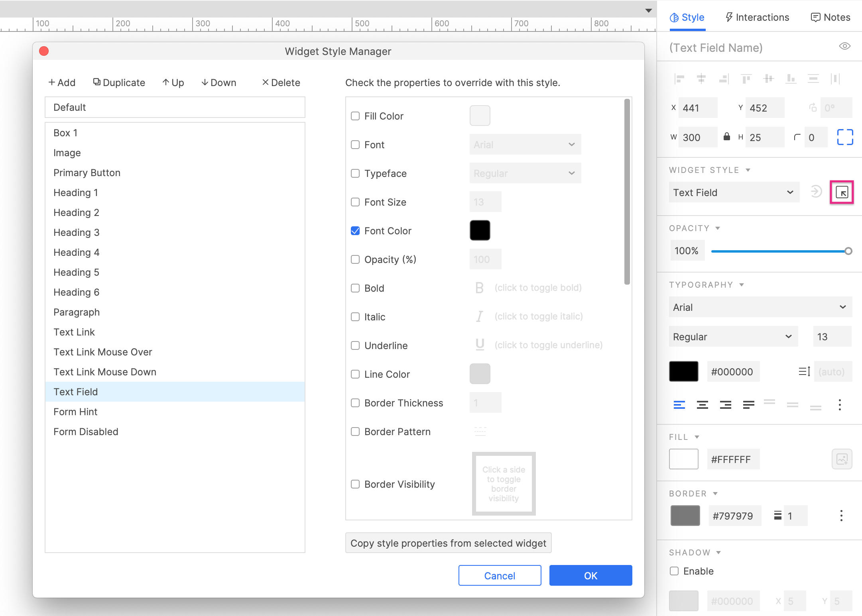The height and width of the screenshot is (616, 862).
Task: Open more text options via three-dot icon in Typography
Action: tap(840, 405)
